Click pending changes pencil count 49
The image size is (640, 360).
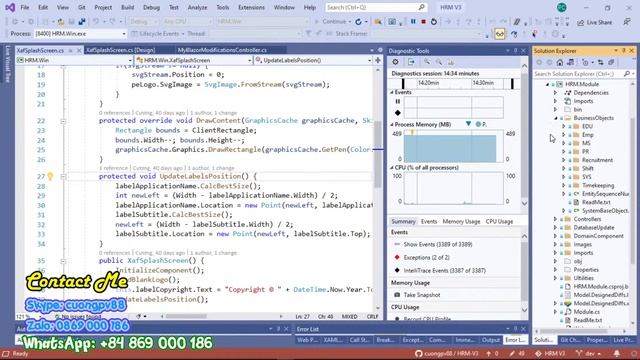click(x=518, y=353)
